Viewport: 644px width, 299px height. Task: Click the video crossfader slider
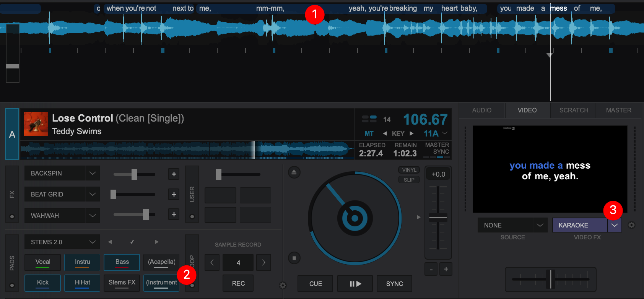coord(551,279)
